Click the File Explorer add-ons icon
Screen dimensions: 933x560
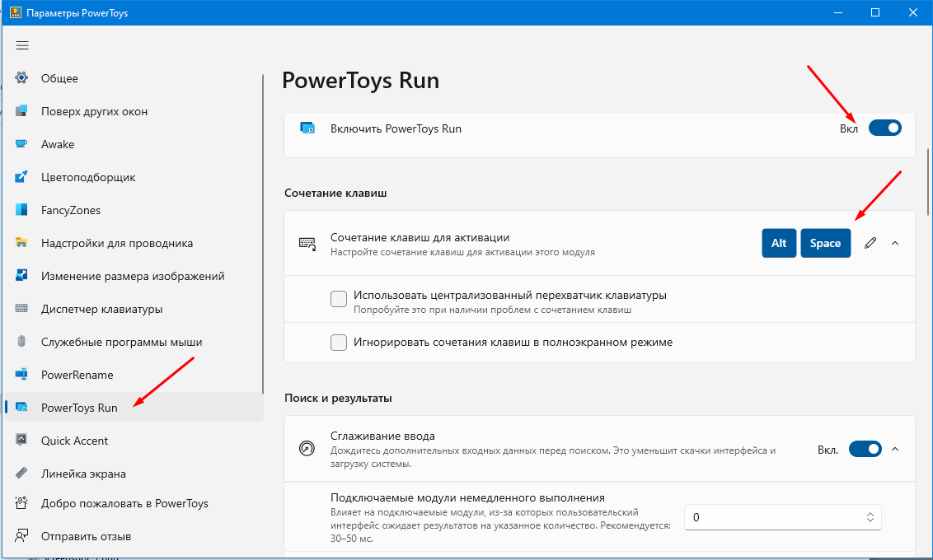point(21,243)
